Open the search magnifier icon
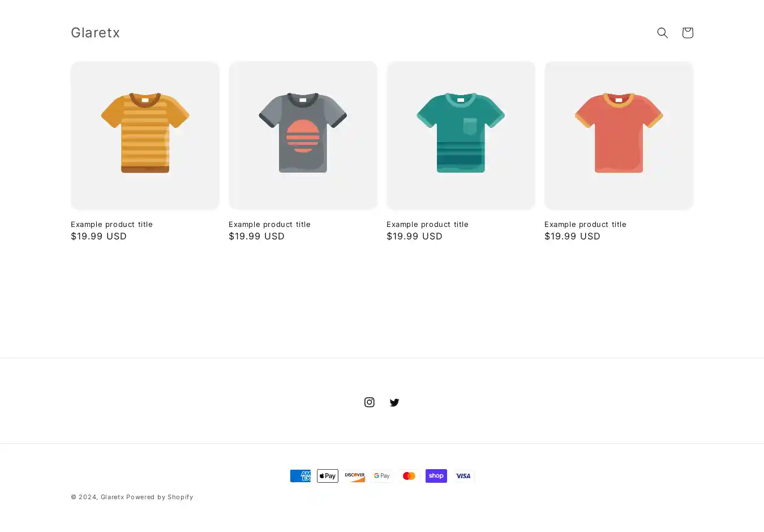The width and height of the screenshot is (764, 532). [x=662, y=33]
